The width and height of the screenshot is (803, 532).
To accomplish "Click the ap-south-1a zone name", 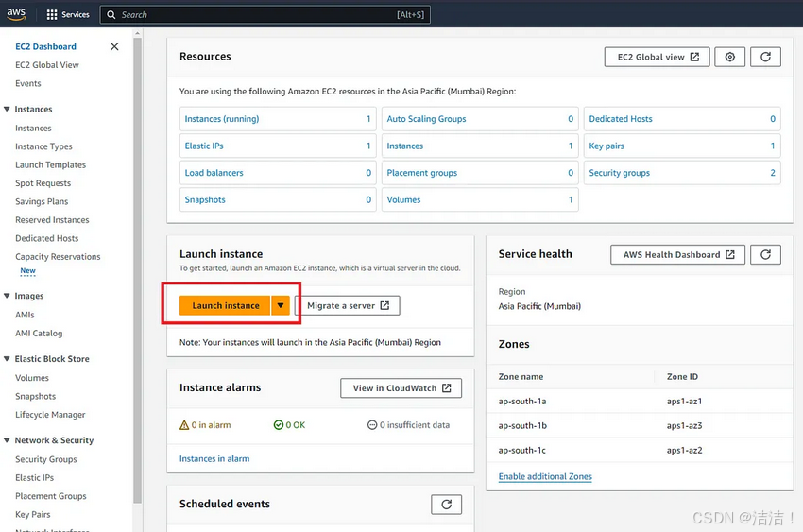I will (522, 402).
